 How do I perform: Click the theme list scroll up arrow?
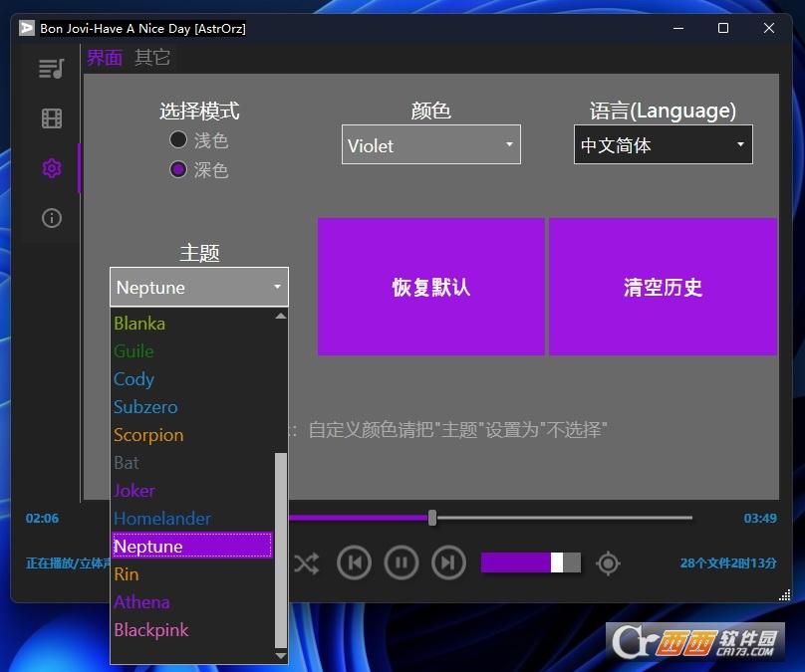(281, 316)
